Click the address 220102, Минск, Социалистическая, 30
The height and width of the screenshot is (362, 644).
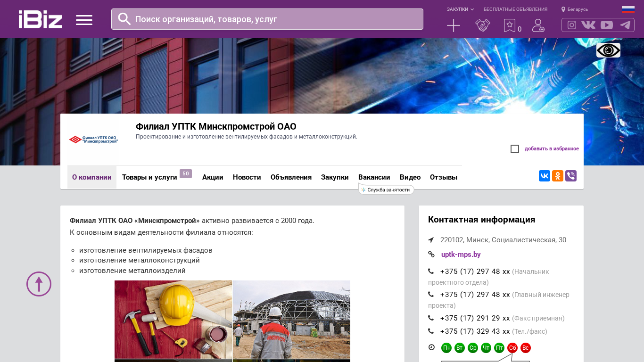pyautogui.click(x=504, y=240)
